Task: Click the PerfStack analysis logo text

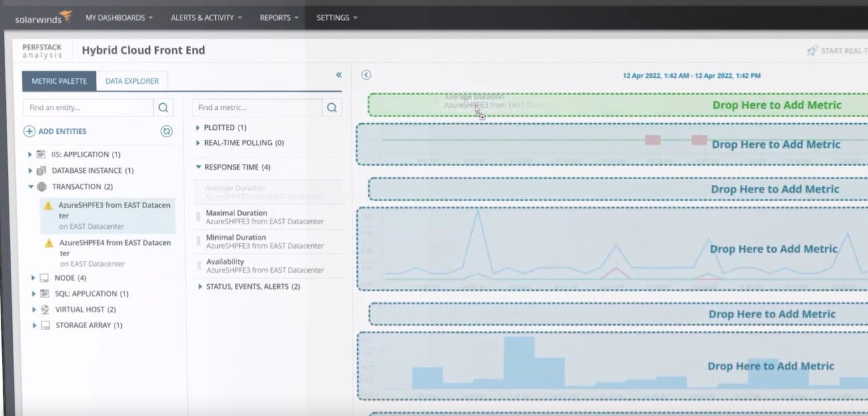Action: point(42,51)
